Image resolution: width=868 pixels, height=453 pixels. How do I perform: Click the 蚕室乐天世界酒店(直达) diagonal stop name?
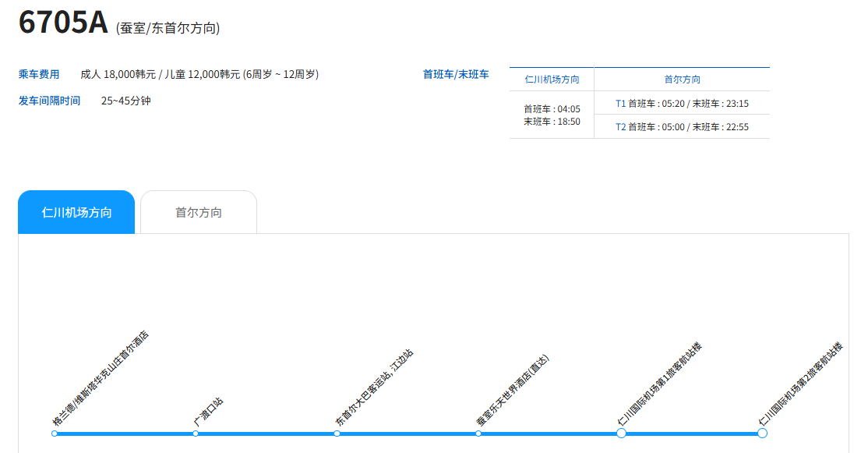(x=513, y=390)
